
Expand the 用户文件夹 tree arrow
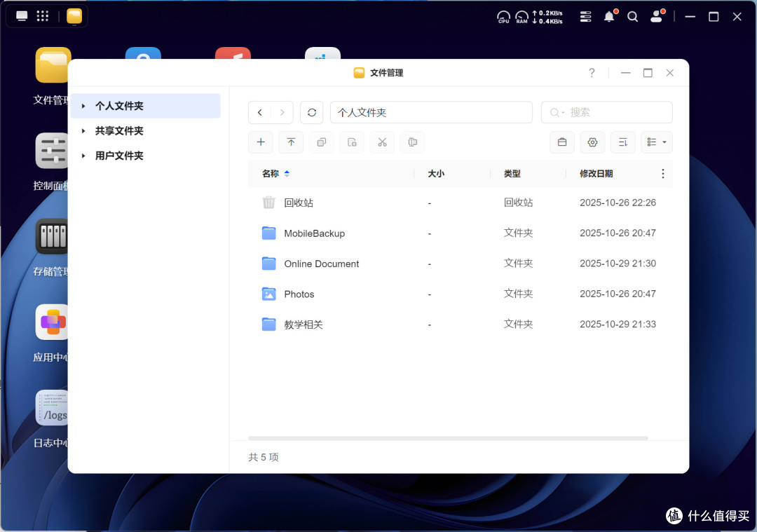pos(83,156)
